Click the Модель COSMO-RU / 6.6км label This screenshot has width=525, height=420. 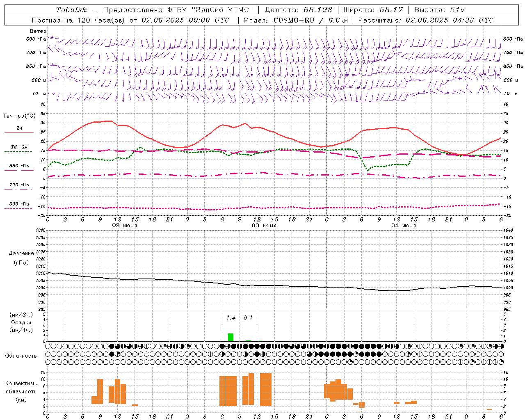(x=295, y=20)
